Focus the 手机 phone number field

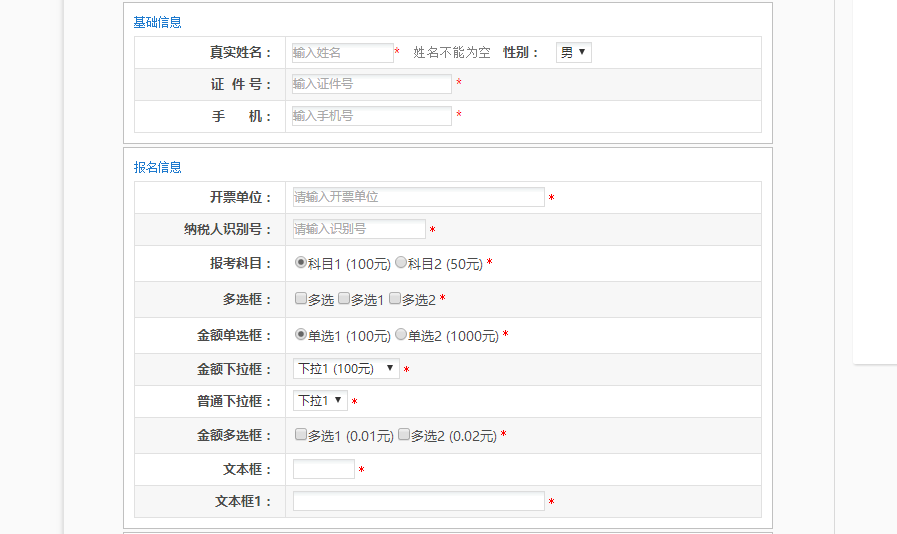pos(371,116)
